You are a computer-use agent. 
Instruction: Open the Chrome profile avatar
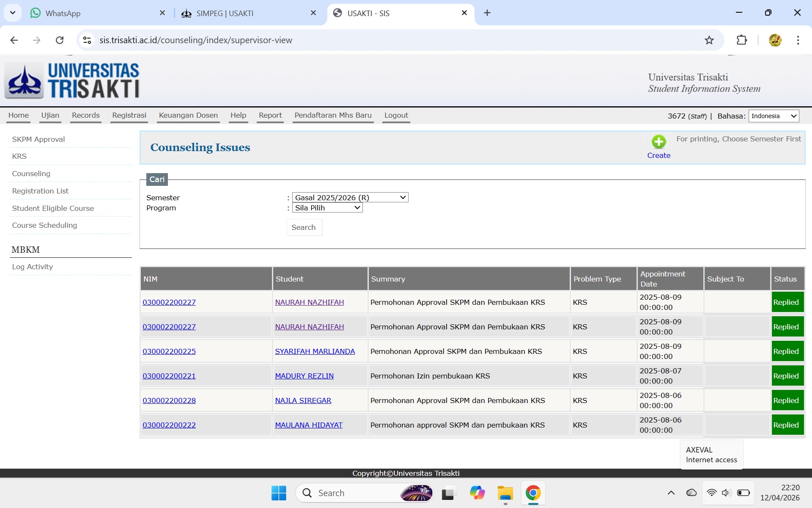775,40
